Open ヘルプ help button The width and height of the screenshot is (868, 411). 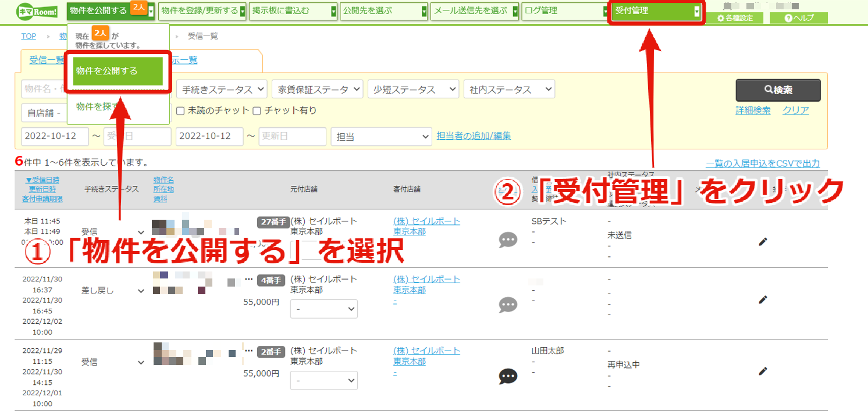[x=799, y=18]
